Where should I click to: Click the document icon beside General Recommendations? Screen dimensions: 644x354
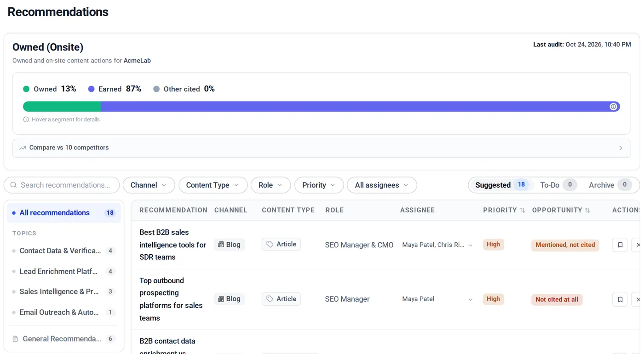click(15, 339)
